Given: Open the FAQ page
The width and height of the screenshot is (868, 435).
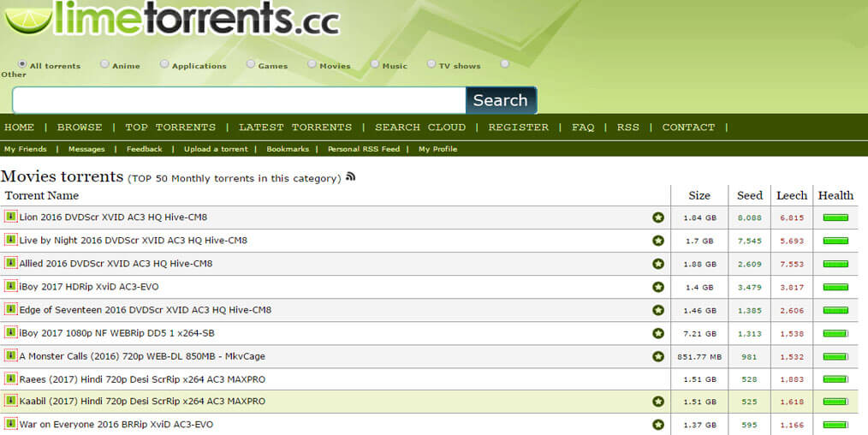Looking at the screenshot, I should click(583, 128).
